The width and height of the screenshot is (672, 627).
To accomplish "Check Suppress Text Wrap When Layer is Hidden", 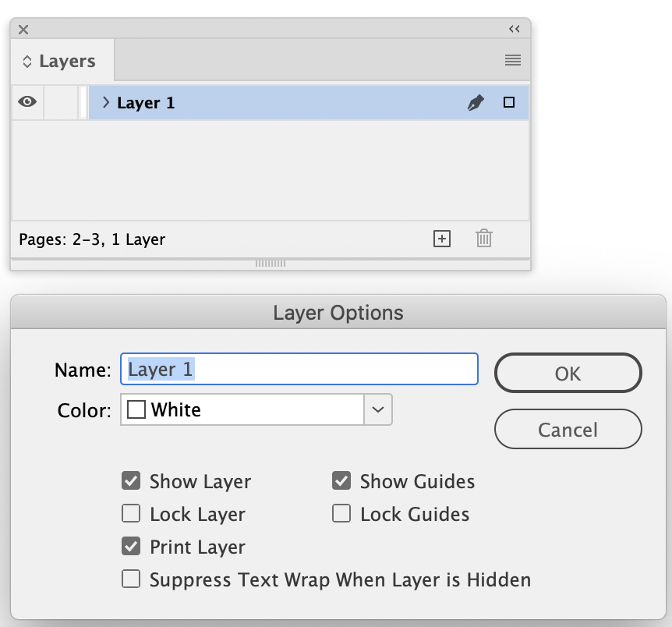I will (131, 579).
